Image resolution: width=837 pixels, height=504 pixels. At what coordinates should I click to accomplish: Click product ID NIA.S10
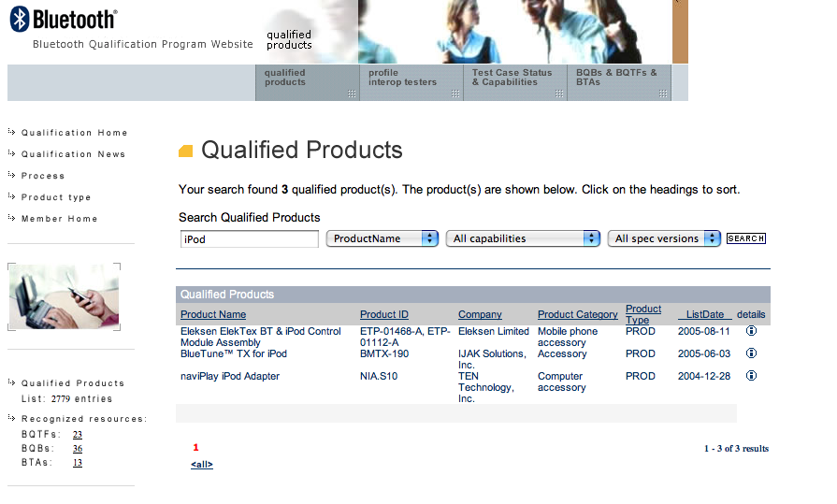379,376
